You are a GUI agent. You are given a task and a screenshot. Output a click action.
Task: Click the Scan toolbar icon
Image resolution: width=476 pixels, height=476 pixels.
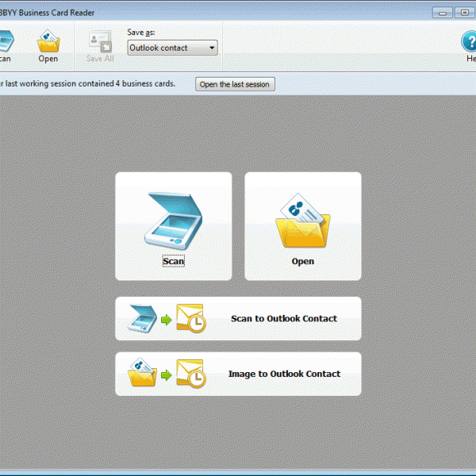pos(6,40)
